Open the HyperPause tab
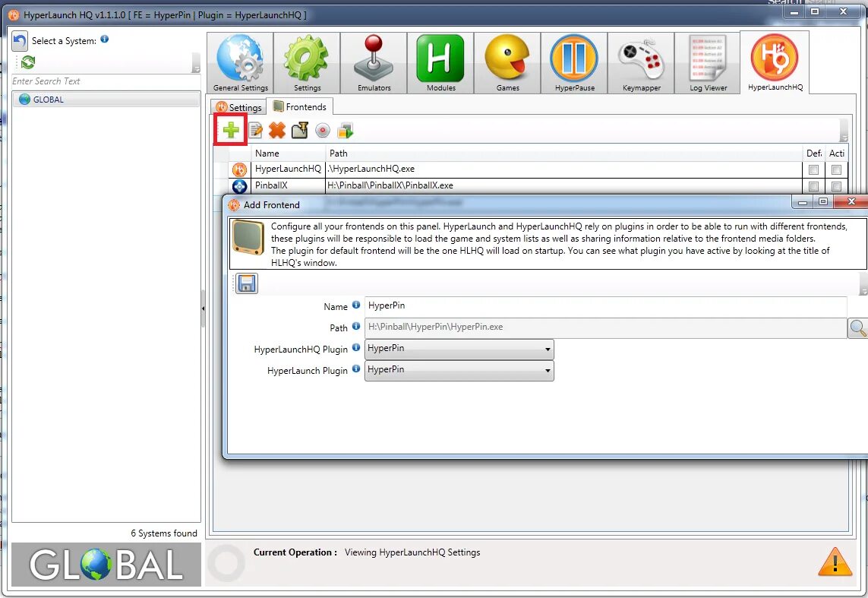The width and height of the screenshot is (868, 598). pos(574,62)
